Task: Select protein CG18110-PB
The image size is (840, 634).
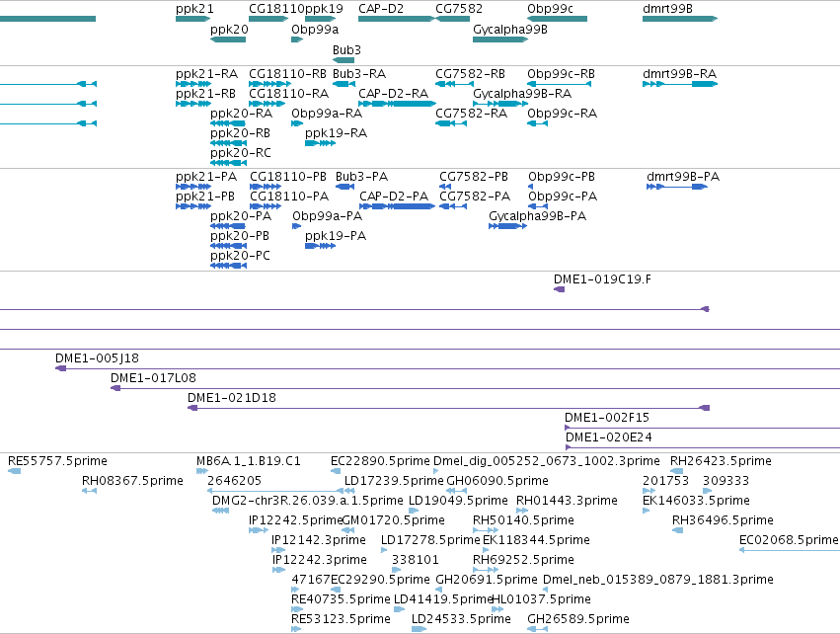Action: pyautogui.click(x=266, y=187)
